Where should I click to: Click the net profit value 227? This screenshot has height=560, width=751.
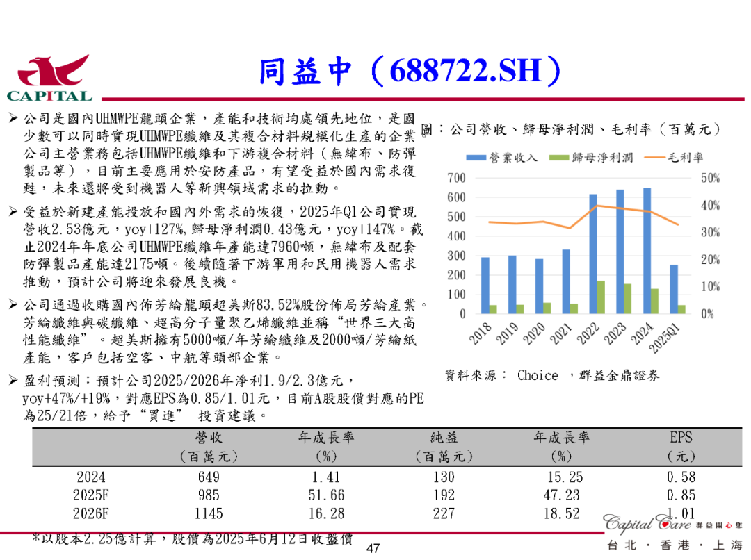pyautogui.click(x=444, y=513)
